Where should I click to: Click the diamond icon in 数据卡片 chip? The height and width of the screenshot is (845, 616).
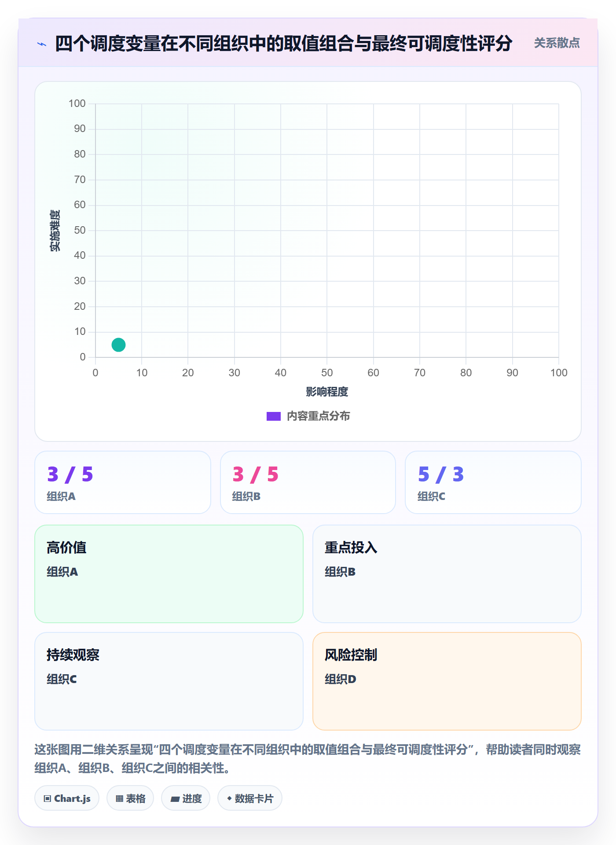(x=229, y=798)
